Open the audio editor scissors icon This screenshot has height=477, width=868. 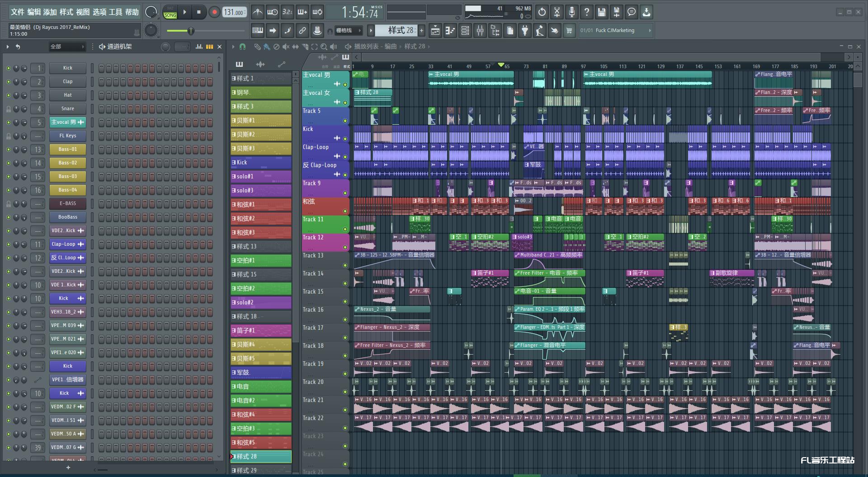click(x=557, y=12)
